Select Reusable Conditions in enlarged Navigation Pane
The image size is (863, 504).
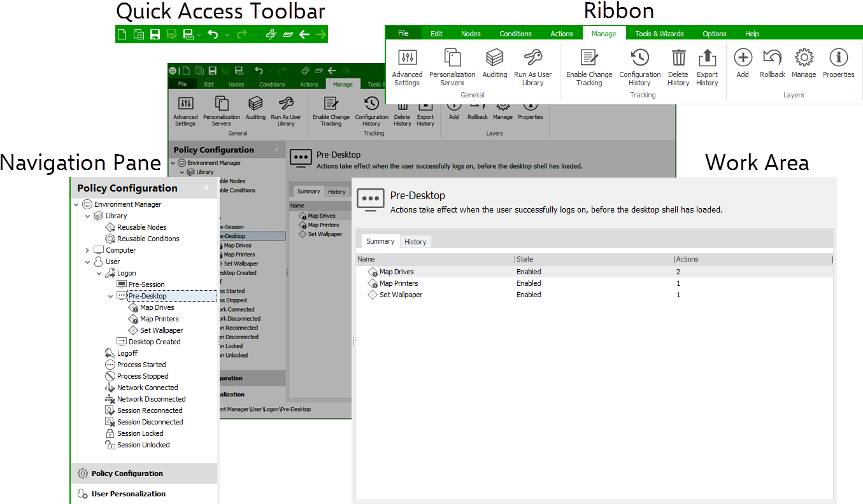(x=148, y=239)
